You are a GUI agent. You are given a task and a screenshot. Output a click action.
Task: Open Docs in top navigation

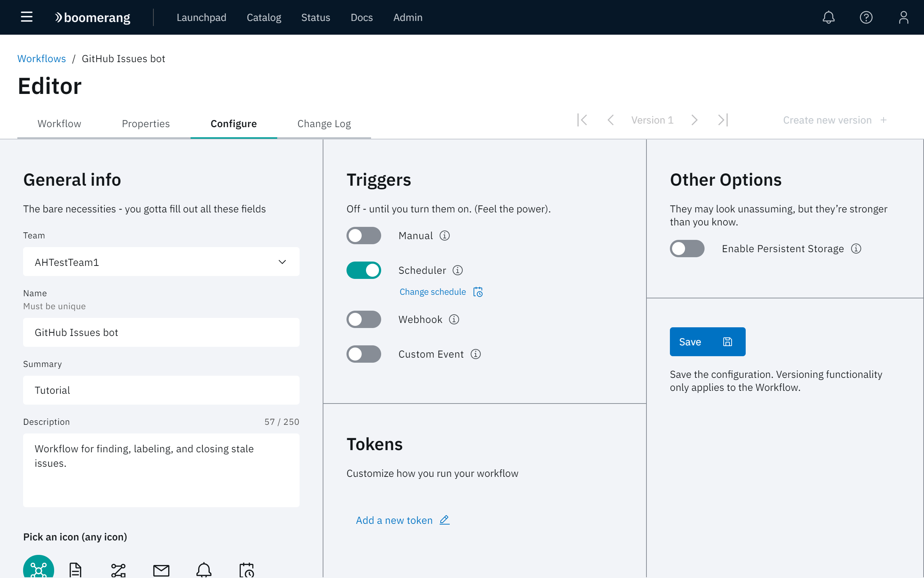362,17
